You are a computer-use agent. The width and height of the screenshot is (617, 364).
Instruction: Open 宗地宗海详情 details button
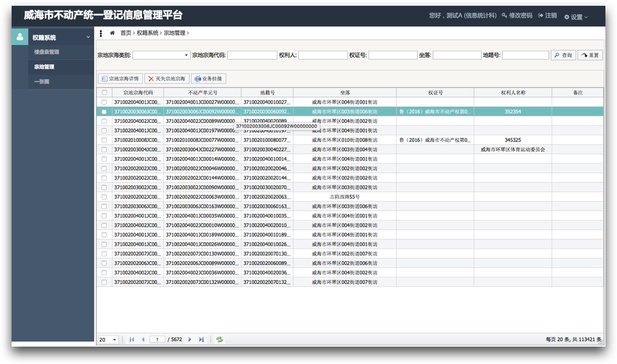[121, 79]
